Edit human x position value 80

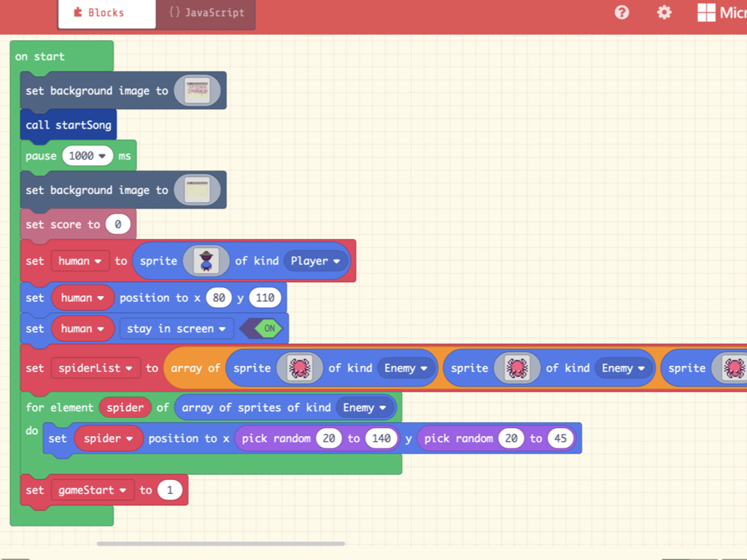pyautogui.click(x=219, y=297)
